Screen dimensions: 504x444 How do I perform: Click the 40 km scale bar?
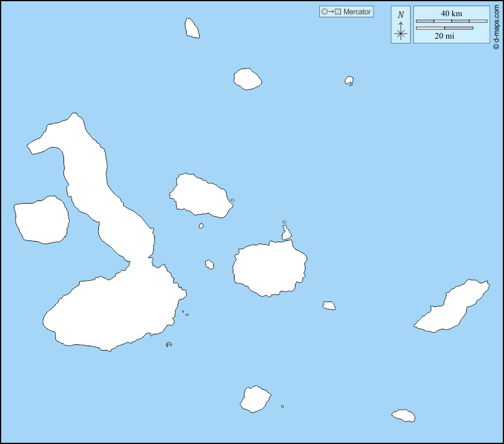tap(451, 21)
